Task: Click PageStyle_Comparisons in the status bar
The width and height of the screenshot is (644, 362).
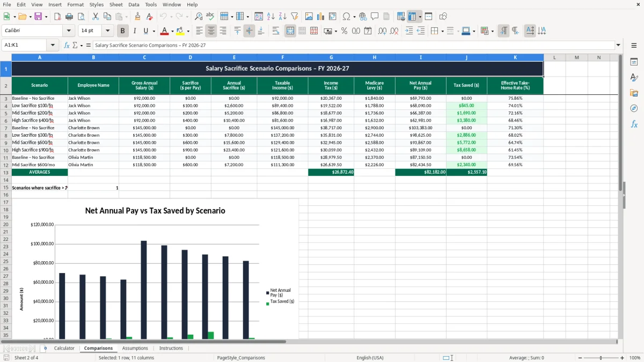Action: pos(241,358)
